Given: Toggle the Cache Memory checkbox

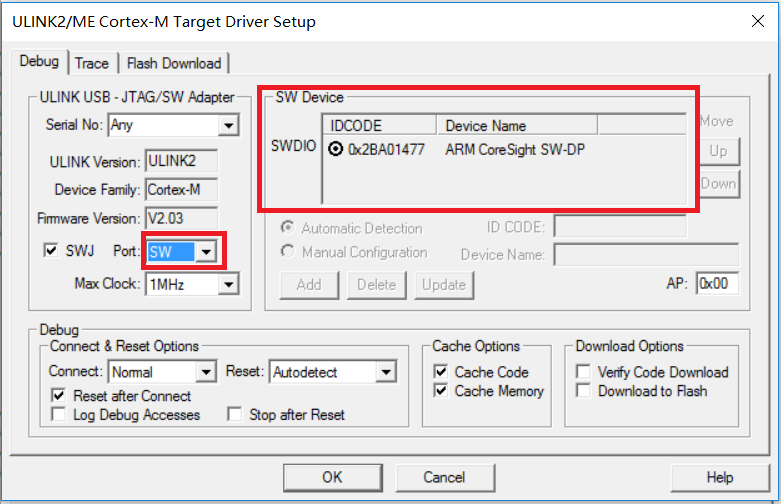Looking at the screenshot, I should click(x=440, y=390).
